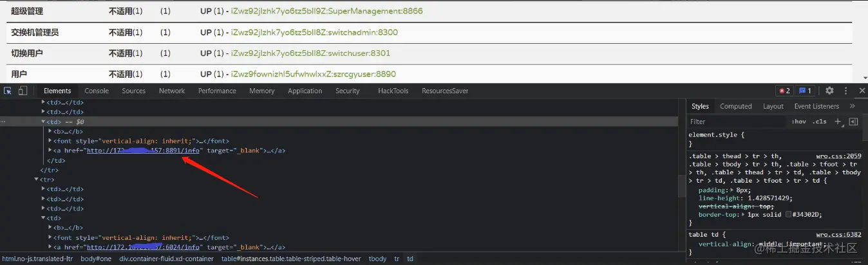Select body#one breadcrumb

pyautogui.click(x=96, y=259)
